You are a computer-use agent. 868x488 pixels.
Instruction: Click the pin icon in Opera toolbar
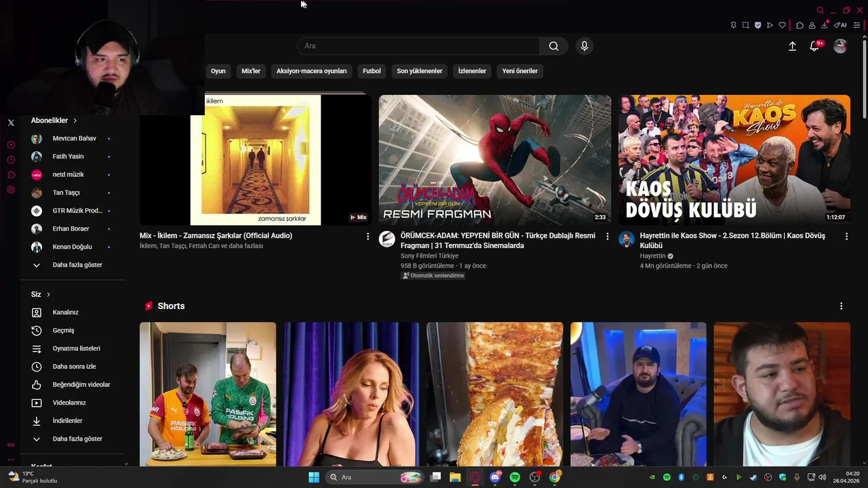(733, 25)
